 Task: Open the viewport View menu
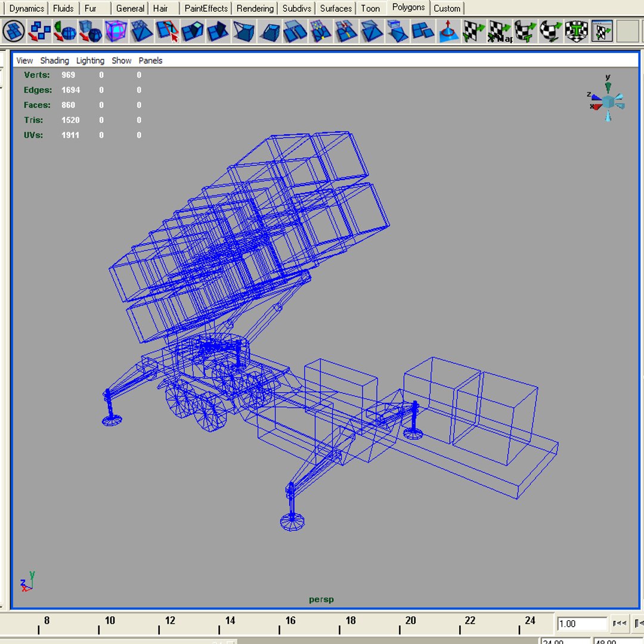(x=24, y=61)
